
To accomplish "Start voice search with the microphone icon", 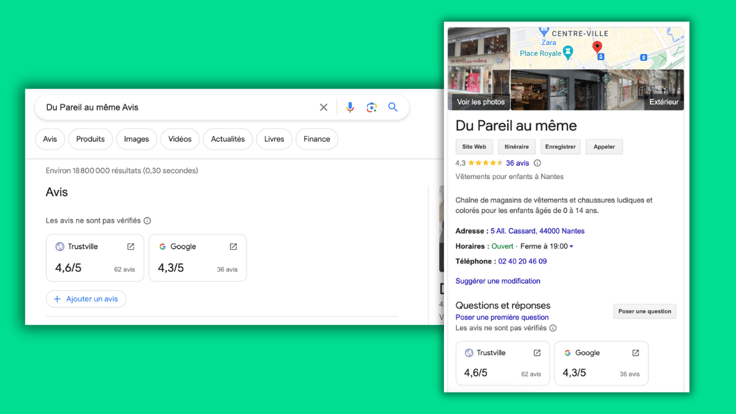I will click(350, 107).
